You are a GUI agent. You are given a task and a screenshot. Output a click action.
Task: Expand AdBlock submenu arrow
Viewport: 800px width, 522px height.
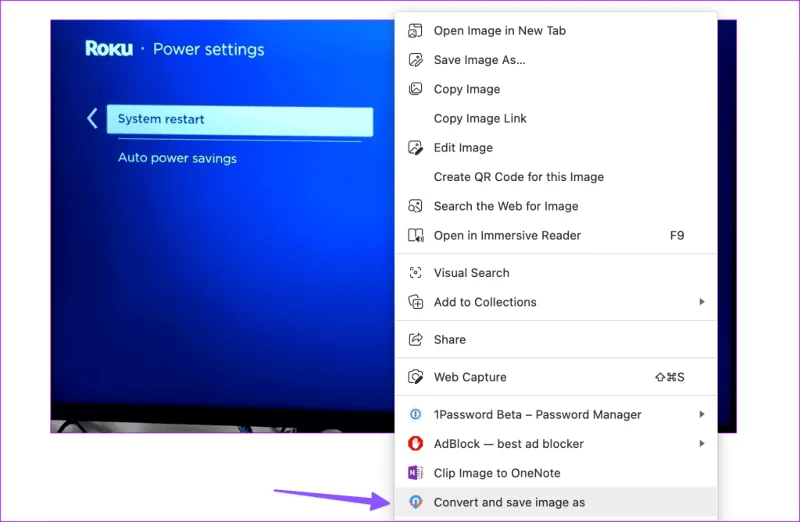(702, 443)
